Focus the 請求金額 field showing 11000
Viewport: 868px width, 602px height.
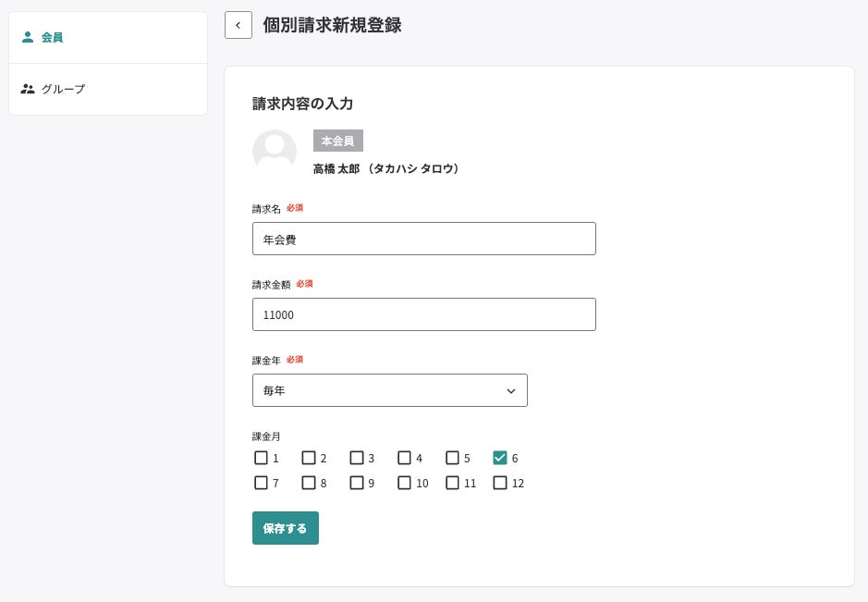[423, 314]
